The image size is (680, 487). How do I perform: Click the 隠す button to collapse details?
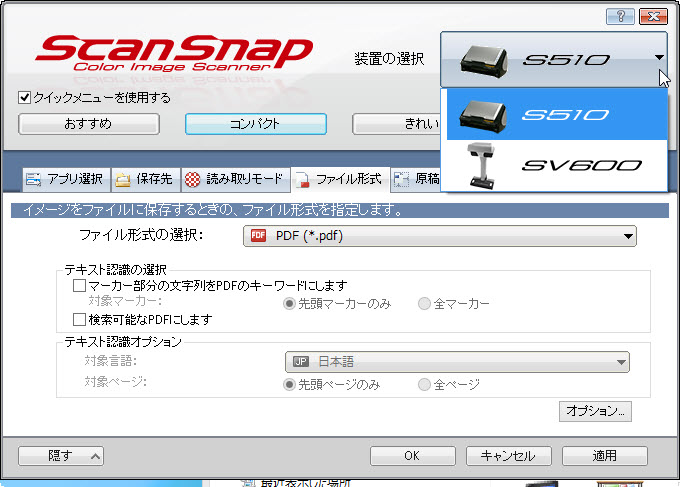61,456
